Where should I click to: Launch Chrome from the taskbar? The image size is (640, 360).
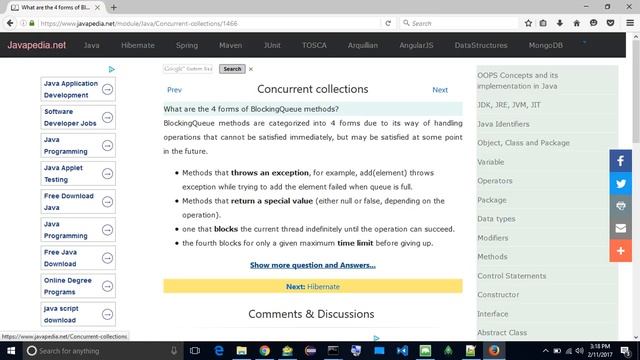[264, 351]
